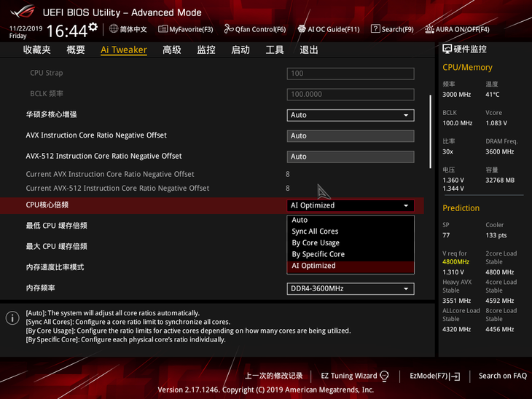Click the EZ Tuning Wizard lightbulb icon
Screen dimensions: 532x399
[384, 376]
